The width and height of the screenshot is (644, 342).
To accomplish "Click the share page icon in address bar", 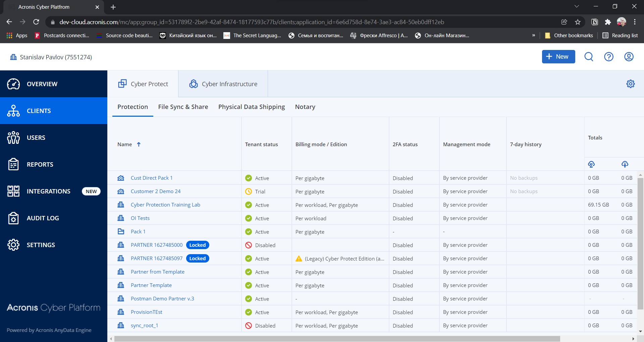I will [x=564, y=22].
